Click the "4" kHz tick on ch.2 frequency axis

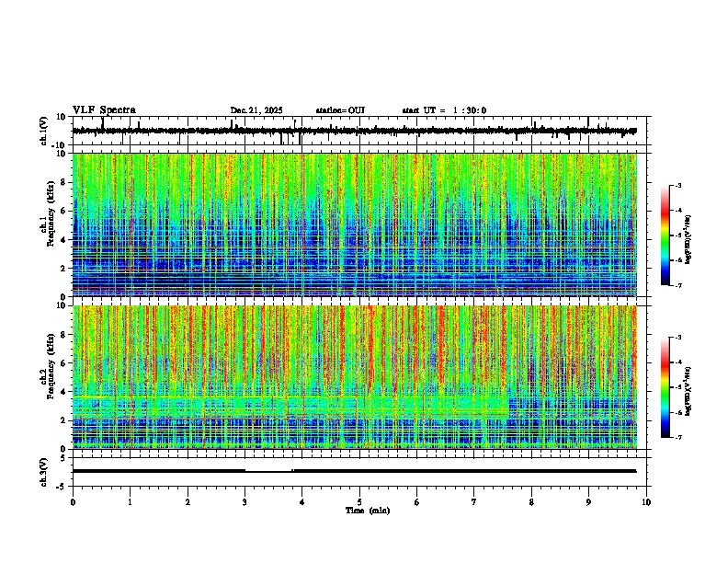click(x=63, y=392)
